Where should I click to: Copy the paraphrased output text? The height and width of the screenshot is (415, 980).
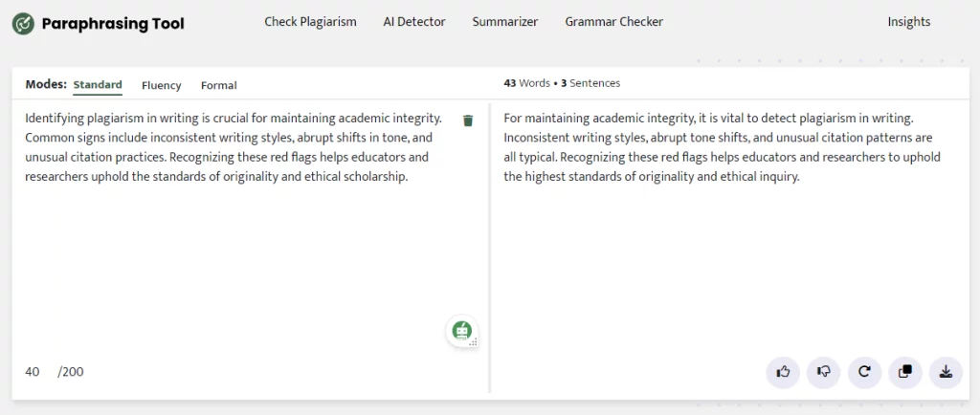905,372
